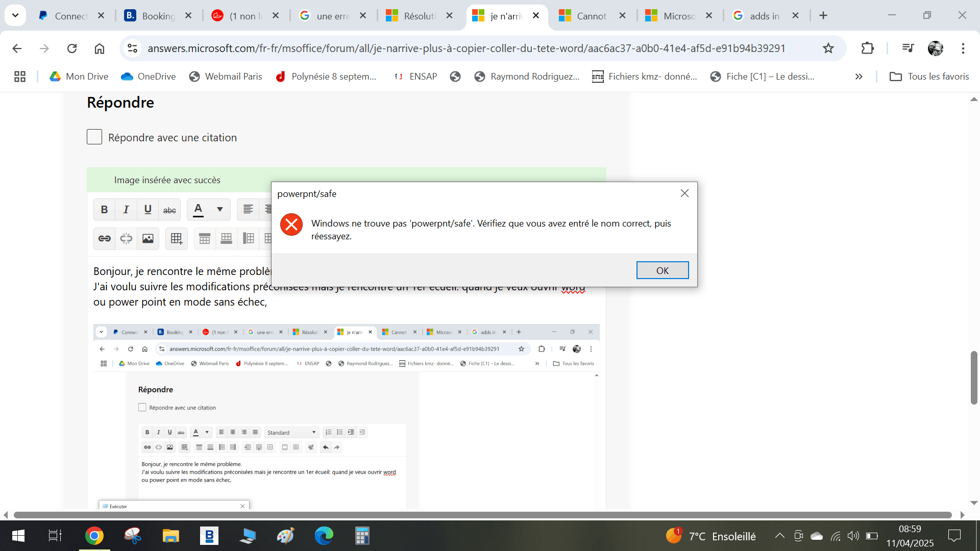Expand hidden bookmarks chevron in bookmarks bar

click(x=859, y=77)
